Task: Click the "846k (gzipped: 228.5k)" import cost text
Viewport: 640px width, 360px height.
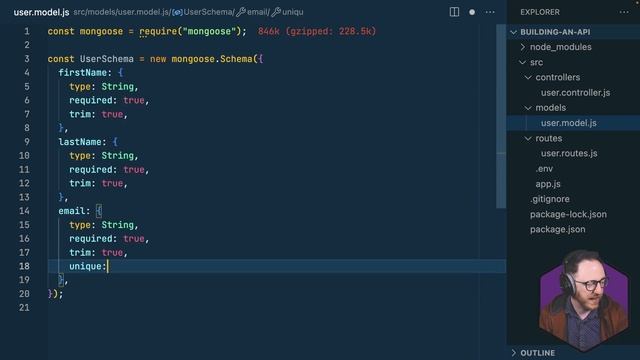Action: pyautogui.click(x=317, y=31)
